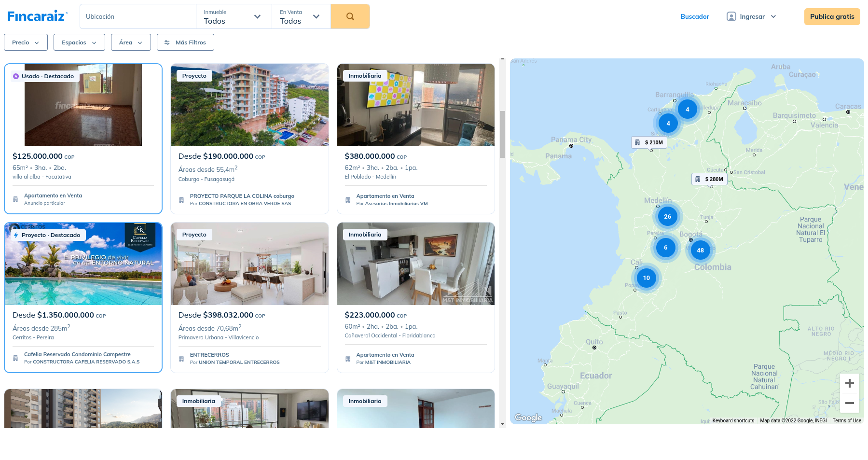Open the Más Filtros panel
The image size is (868, 460).
point(185,42)
